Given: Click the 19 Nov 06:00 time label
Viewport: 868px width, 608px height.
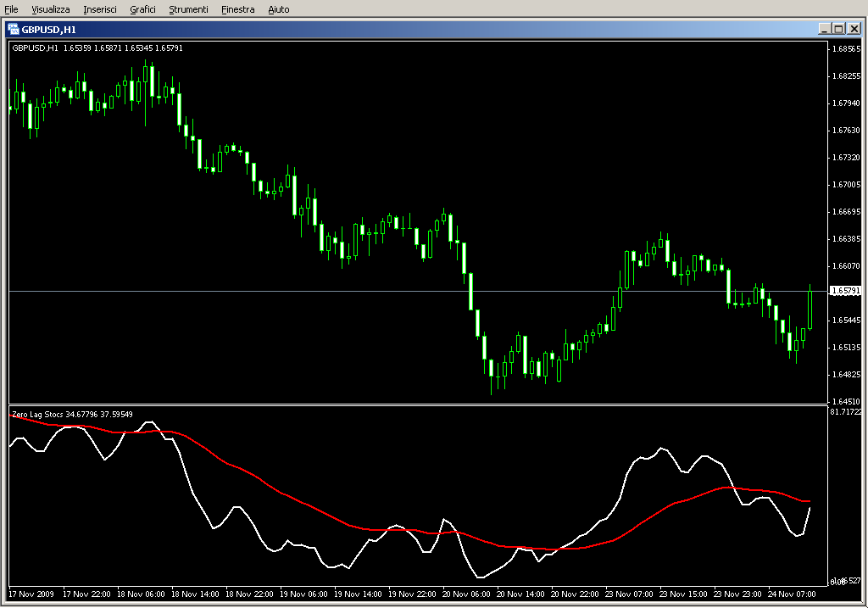Looking at the screenshot, I should [303, 594].
